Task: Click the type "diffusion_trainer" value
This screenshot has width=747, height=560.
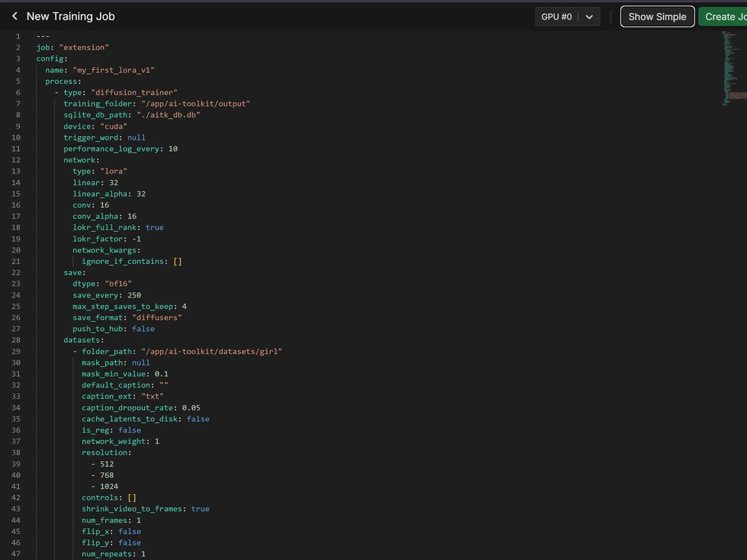Action: tap(134, 93)
